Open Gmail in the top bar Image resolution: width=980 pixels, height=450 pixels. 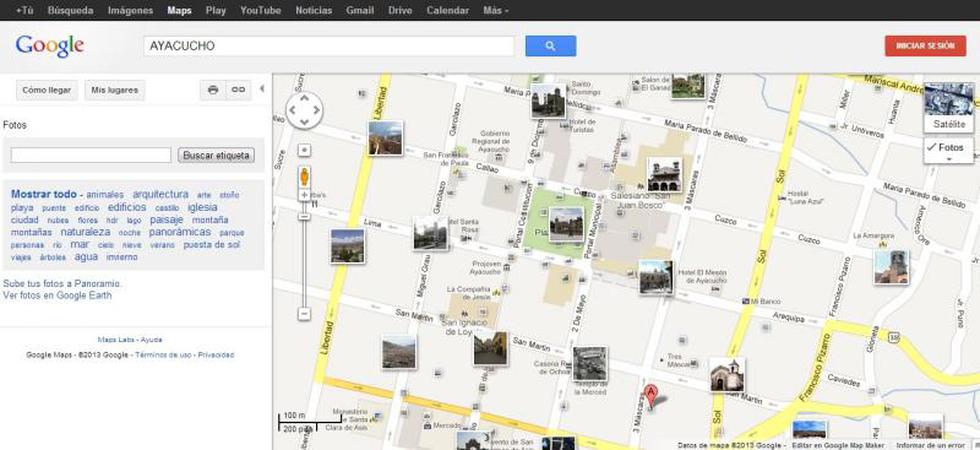[x=360, y=11]
